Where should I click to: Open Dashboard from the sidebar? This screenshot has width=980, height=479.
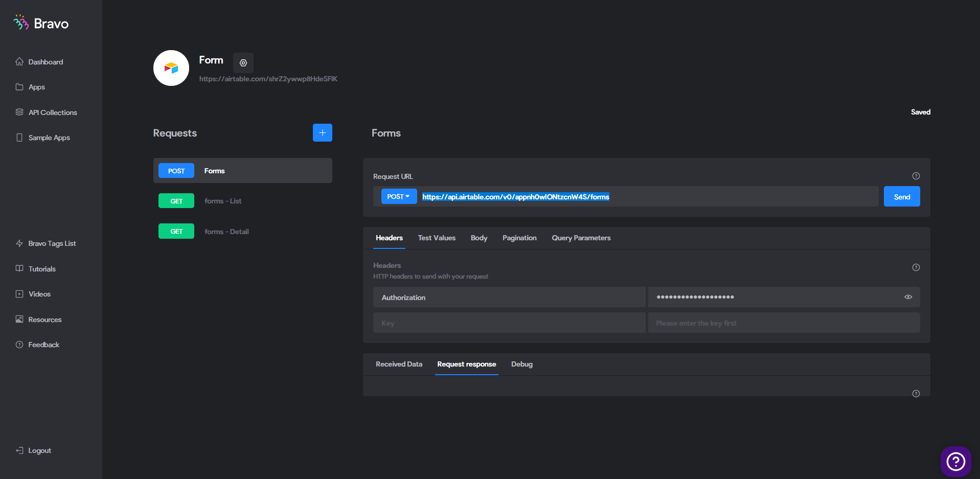click(x=39, y=62)
